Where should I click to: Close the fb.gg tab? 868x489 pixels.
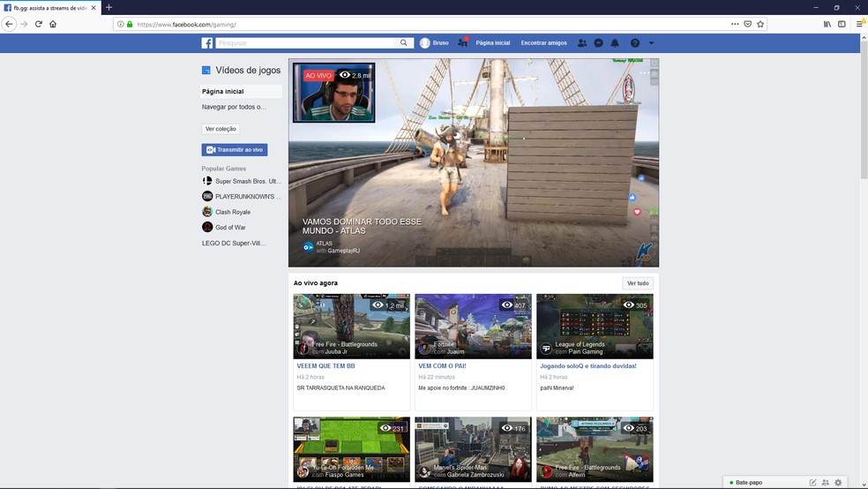[94, 8]
